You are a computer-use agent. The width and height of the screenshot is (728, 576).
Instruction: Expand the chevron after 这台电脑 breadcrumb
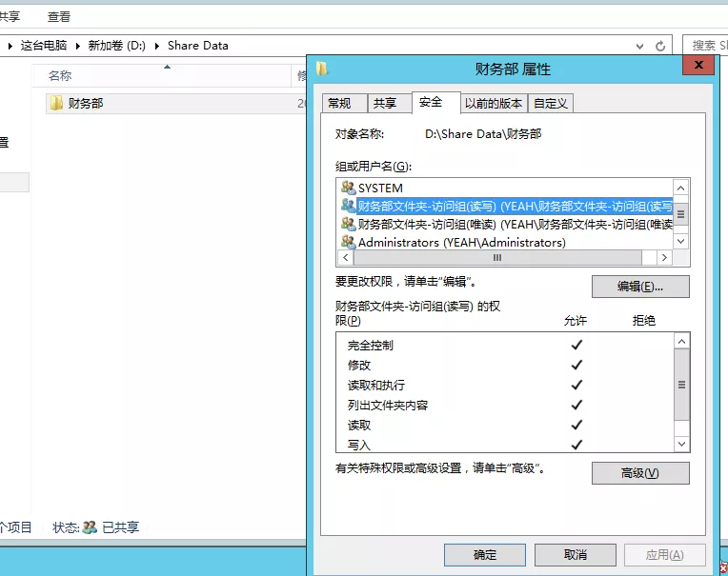pyautogui.click(x=78, y=46)
